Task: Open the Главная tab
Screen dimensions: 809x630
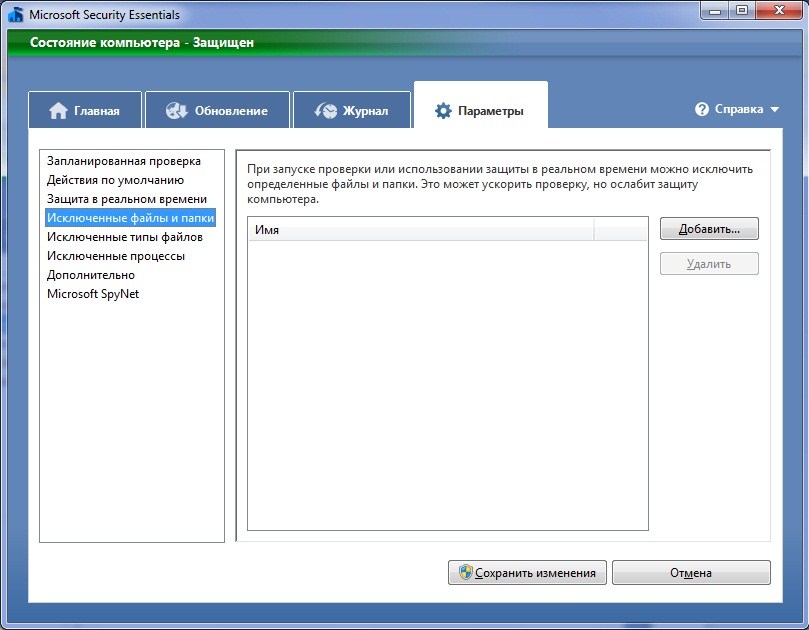Action: pyautogui.click(x=85, y=109)
